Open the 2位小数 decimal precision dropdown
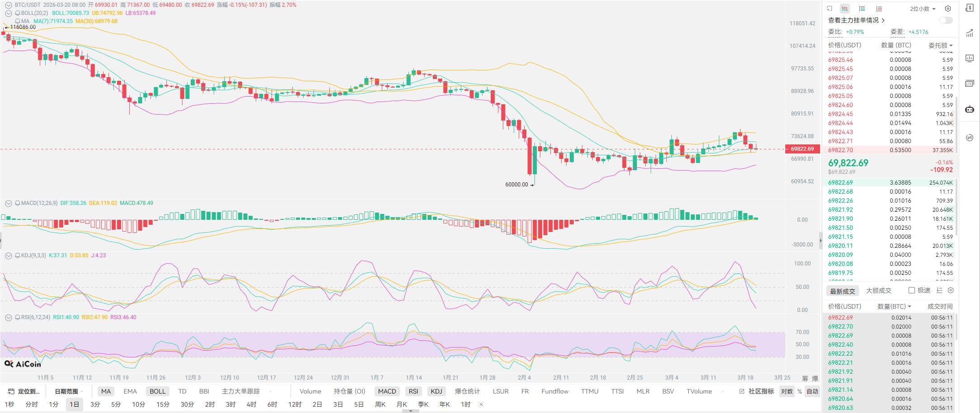Image resolution: width=980 pixels, height=413 pixels. point(923,9)
